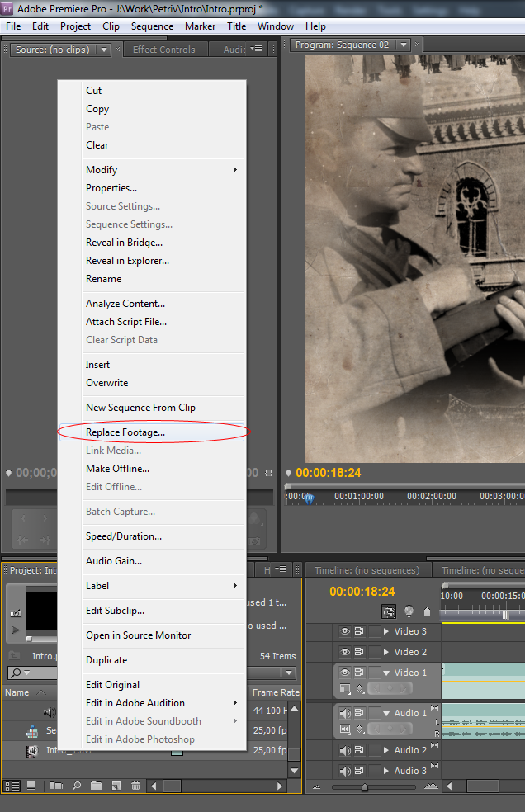Click the New Item icon in Project panel
The height and width of the screenshot is (812, 525).
point(116,786)
